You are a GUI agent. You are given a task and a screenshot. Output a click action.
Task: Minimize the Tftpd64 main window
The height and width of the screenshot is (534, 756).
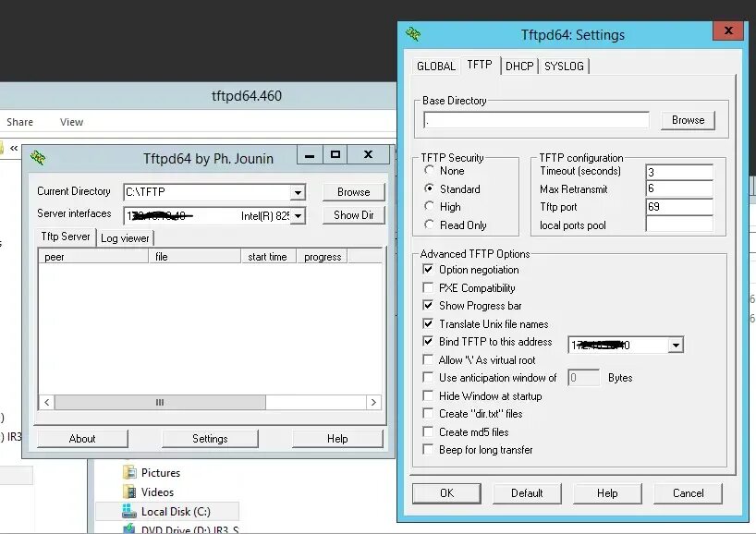click(310, 155)
